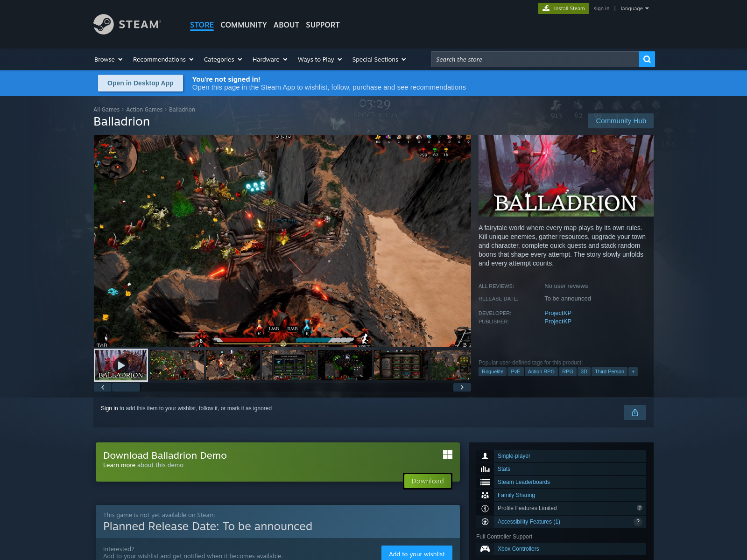
Task: Click the Steam logo
Action: coord(127,24)
